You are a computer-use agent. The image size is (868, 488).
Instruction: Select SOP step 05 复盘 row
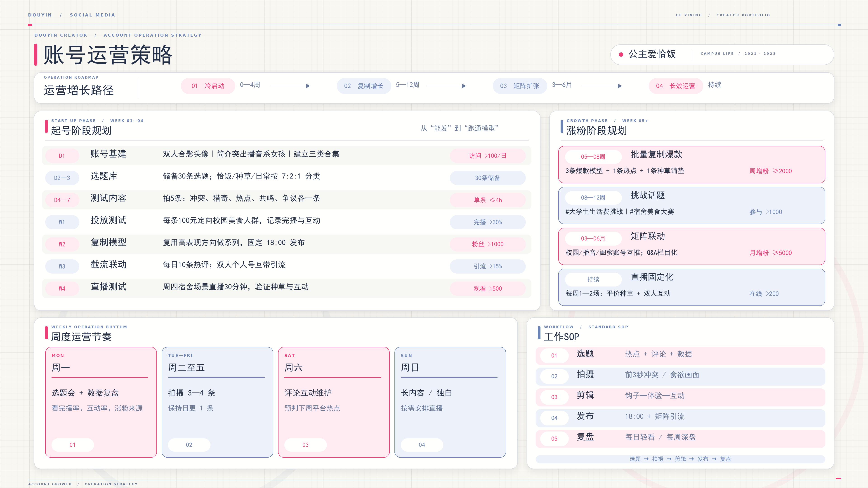pos(680,439)
